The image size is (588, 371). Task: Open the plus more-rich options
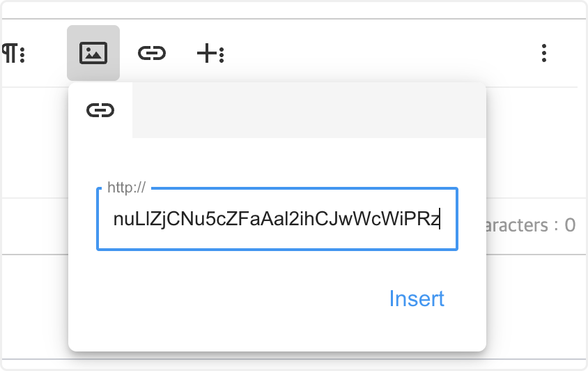210,53
